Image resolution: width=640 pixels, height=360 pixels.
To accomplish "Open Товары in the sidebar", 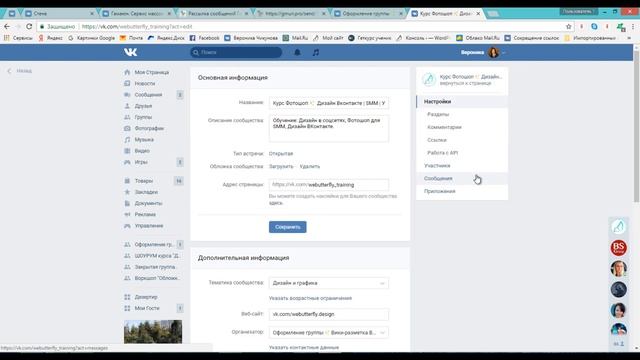I will (x=144, y=181).
